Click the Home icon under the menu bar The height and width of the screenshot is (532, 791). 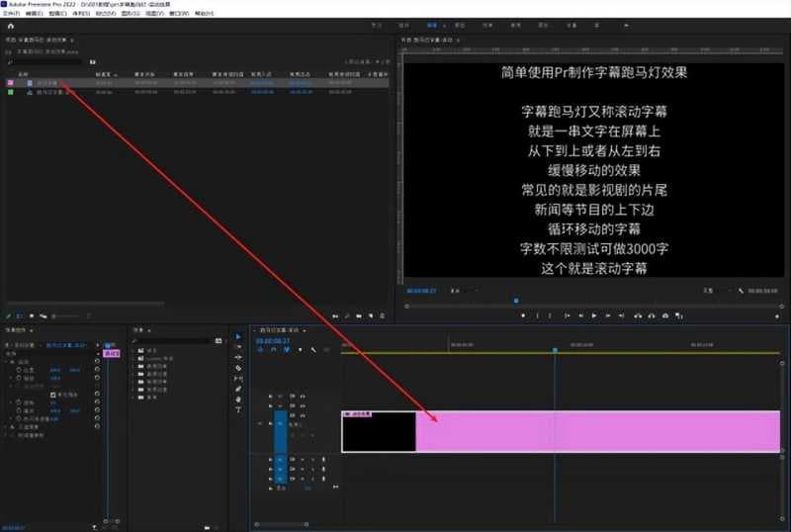(x=11, y=26)
